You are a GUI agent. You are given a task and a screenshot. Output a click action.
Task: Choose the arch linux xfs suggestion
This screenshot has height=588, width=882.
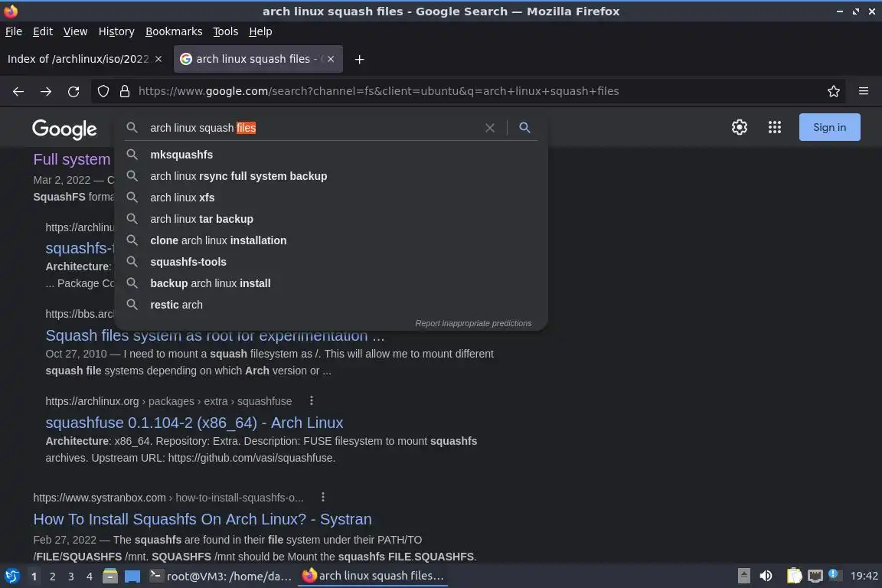[331, 198]
